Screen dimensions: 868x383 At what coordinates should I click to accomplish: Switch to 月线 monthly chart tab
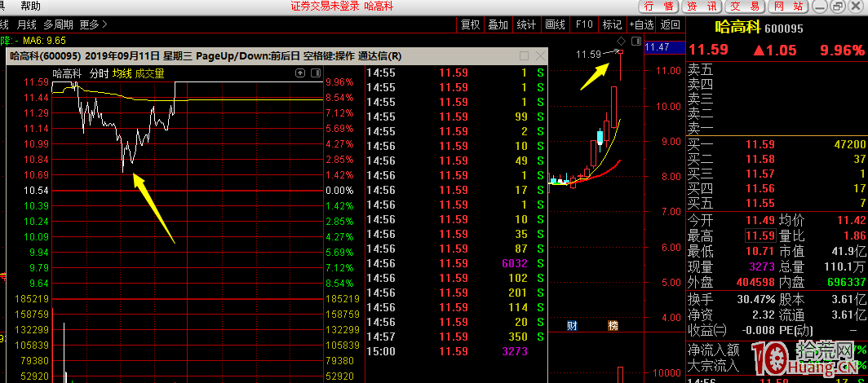(x=27, y=25)
